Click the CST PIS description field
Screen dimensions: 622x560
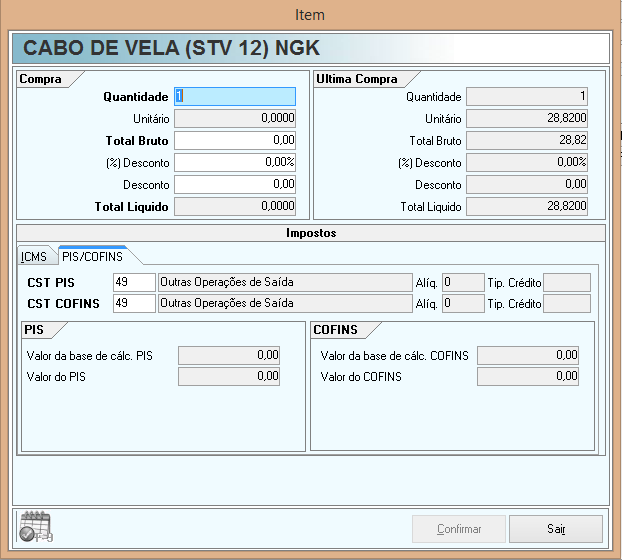285,282
